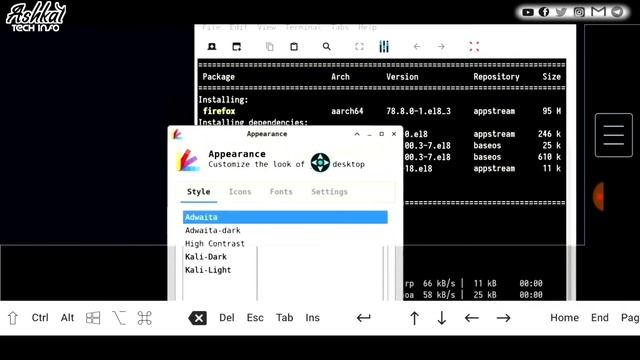
Task: Tap the Esc key
Action: click(255, 318)
